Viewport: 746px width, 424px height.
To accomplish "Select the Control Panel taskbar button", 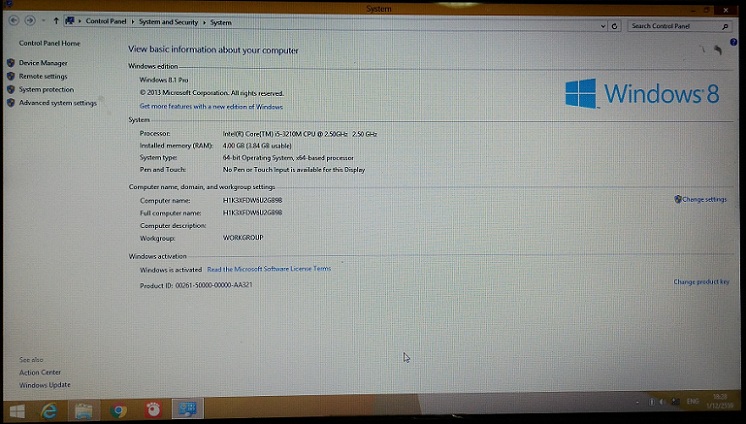I will point(187,409).
